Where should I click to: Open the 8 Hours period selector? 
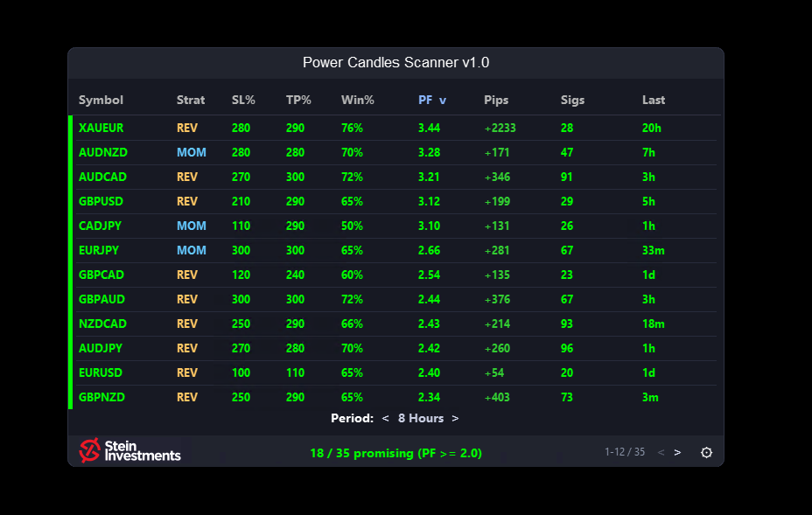[x=420, y=418]
